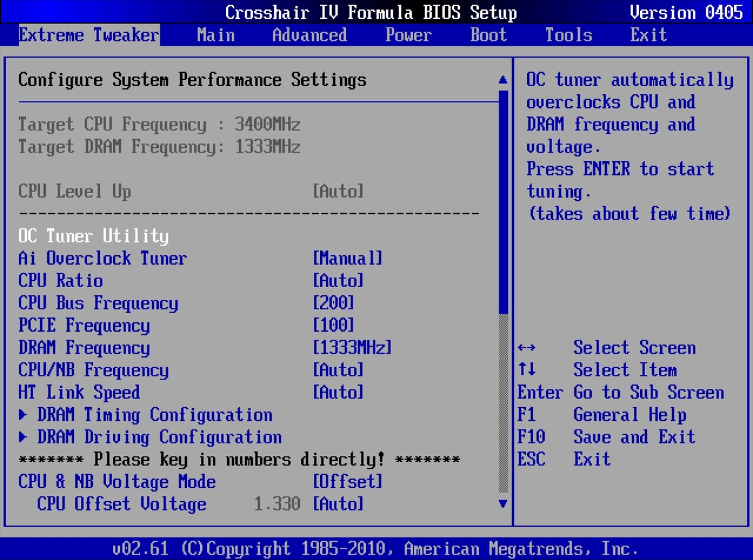Select the CPU Offset Voltage Auto field

(338, 504)
